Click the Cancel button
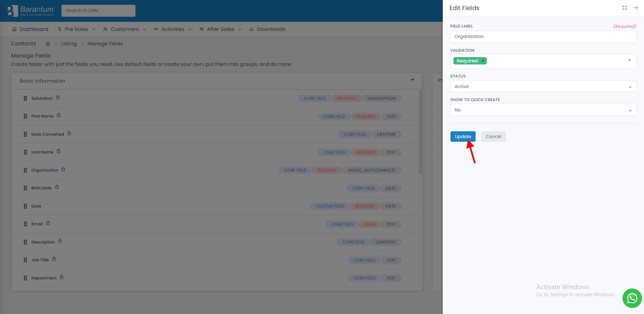 pyautogui.click(x=493, y=136)
